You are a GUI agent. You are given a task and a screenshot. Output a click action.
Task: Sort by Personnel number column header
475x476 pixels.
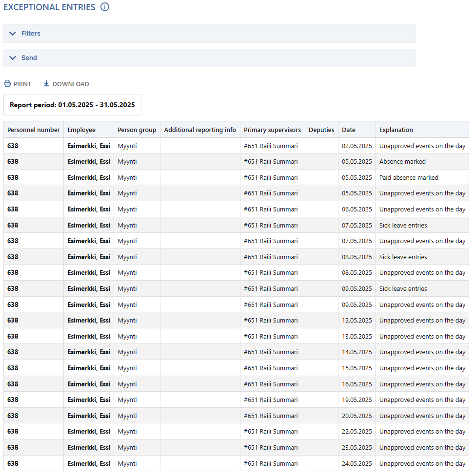pyautogui.click(x=34, y=130)
